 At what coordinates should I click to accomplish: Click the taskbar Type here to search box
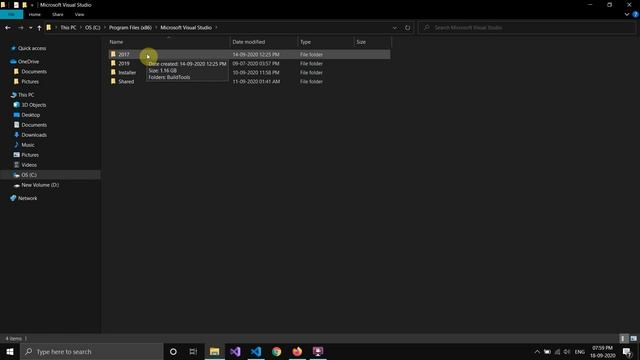pyautogui.click(x=91, y=351)
